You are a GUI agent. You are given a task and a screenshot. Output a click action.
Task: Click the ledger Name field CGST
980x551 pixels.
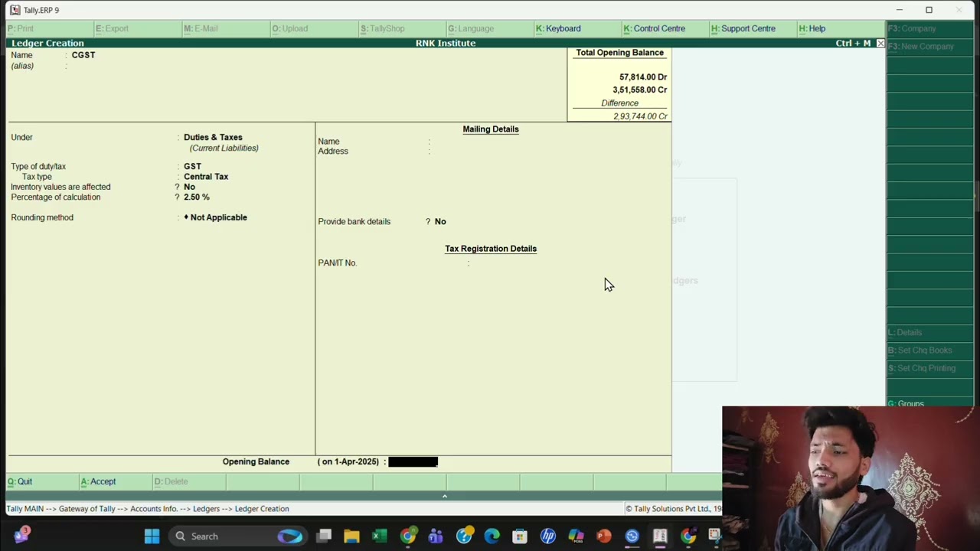click(83, 55)
